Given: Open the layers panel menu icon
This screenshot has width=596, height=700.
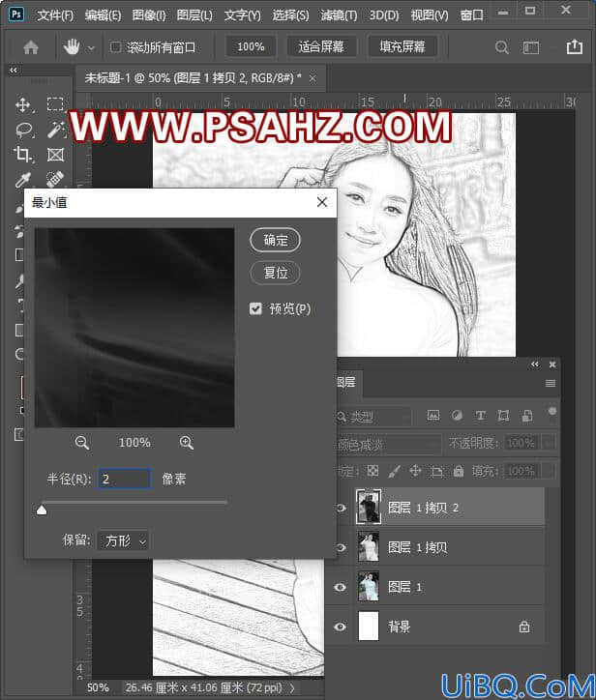Looking at the screenshot, I should [551, 383].
